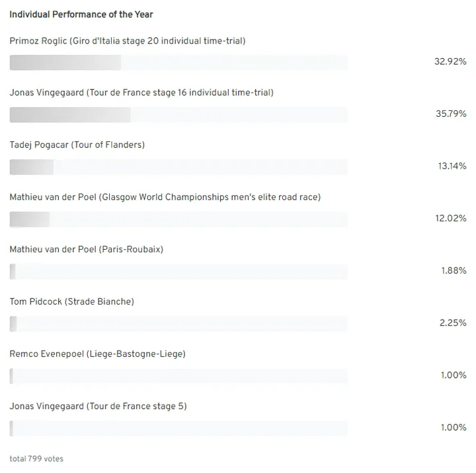The height and width of the screenshot is (473, 476).
Task: Select Primoz Roglic Giro d'Italia time-trial option
Action: (128, 41)
